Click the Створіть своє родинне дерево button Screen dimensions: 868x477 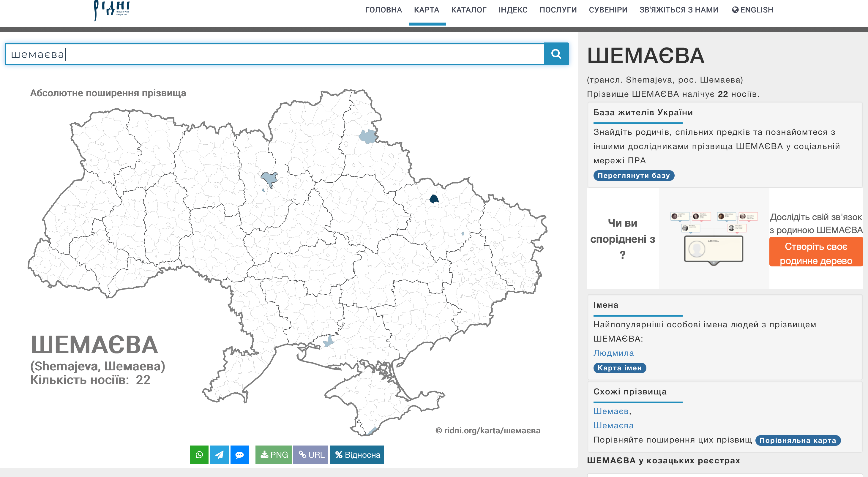pyautogui.click(x=816, y=253)
